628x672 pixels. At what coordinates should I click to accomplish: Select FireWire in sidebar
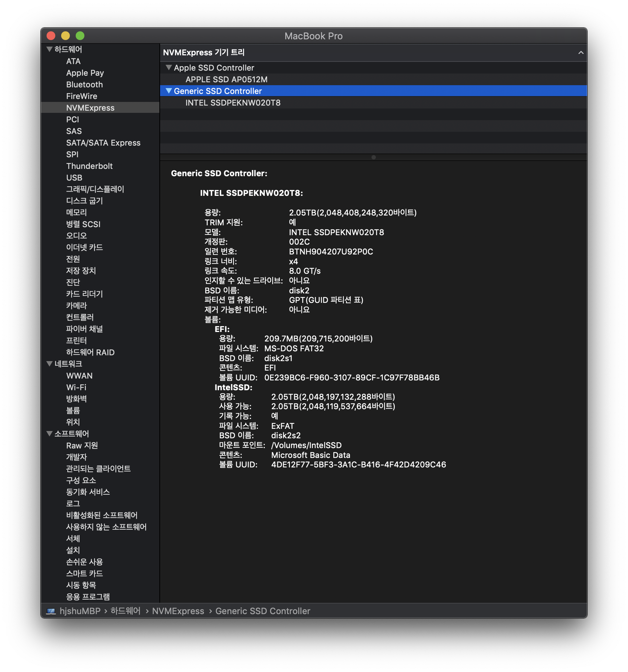[82, 96]
